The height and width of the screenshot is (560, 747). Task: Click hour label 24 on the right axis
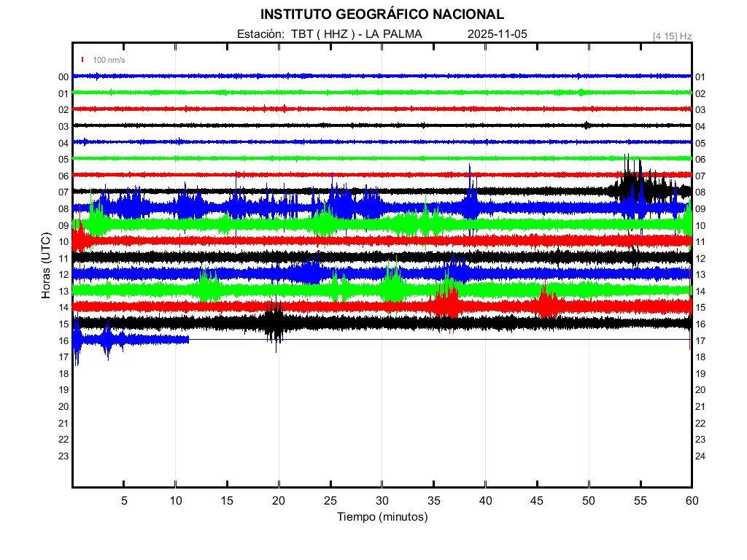point(700,456)
